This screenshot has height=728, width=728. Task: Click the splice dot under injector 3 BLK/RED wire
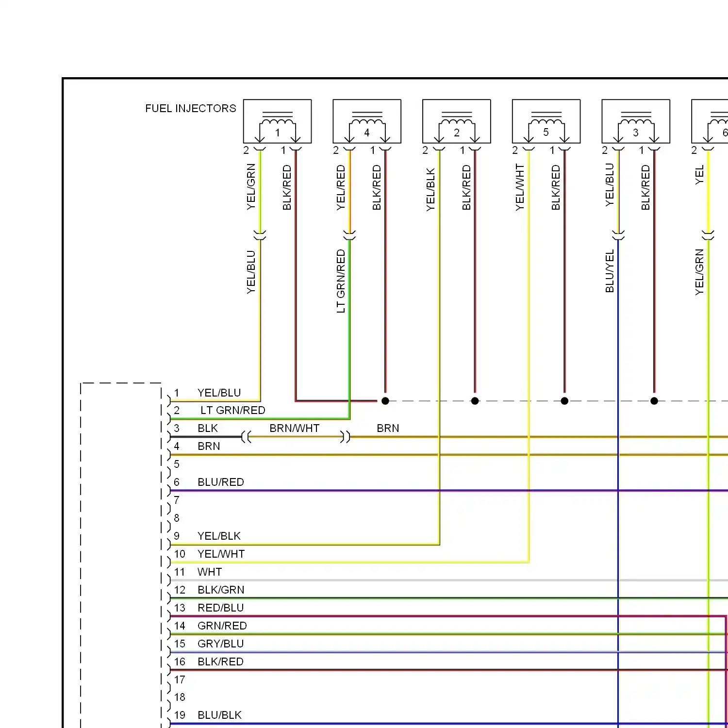coord(654,401)
